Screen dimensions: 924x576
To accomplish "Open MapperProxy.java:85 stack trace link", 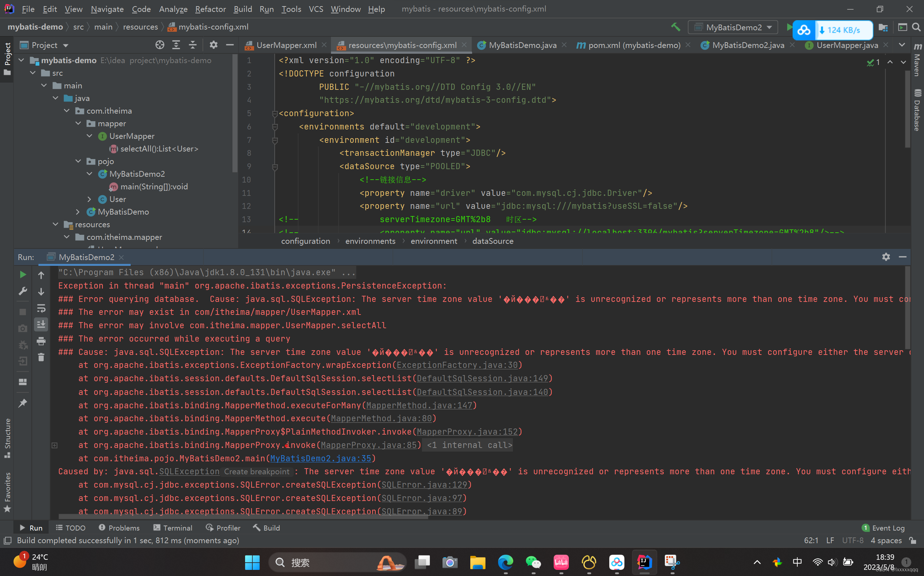I will point(368,445).
